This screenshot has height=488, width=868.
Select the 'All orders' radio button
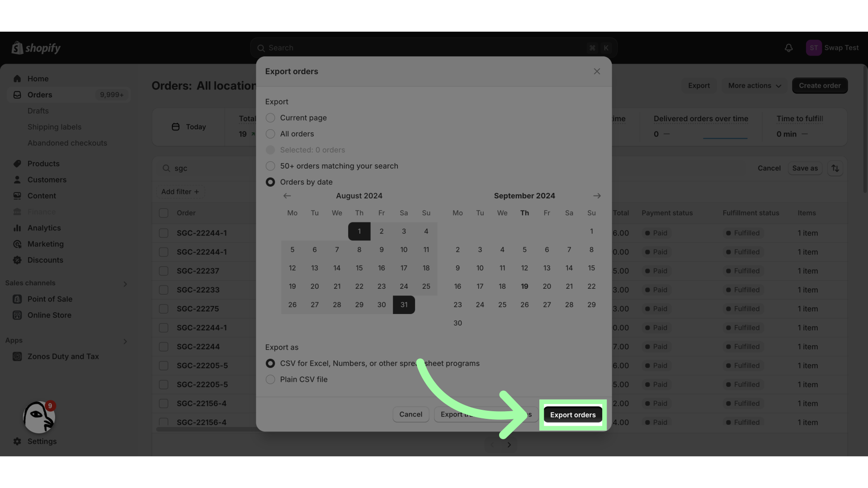pos(270,133)
